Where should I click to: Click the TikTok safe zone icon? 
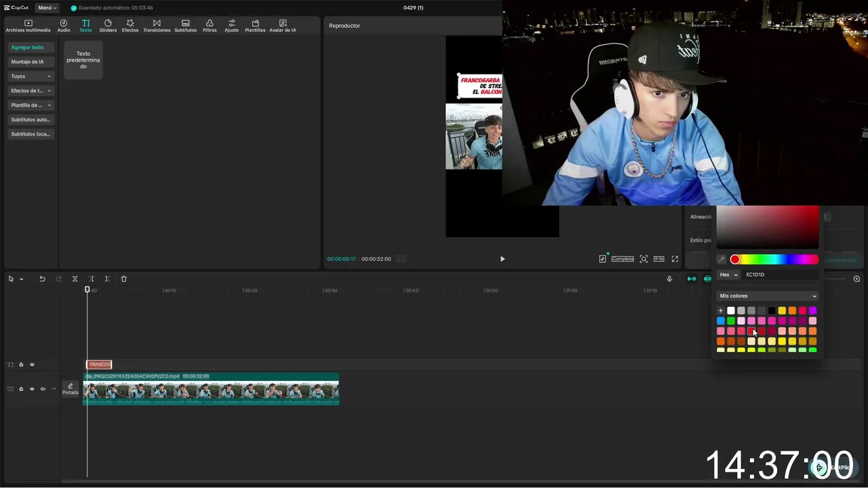click(x=602, y=259)
